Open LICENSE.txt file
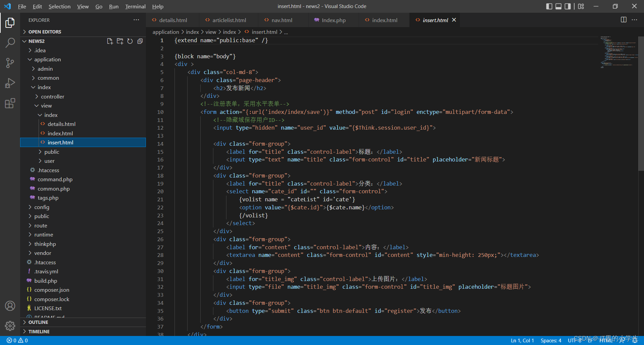The width and height of the screenshot is (644, 345). point(83,308)
